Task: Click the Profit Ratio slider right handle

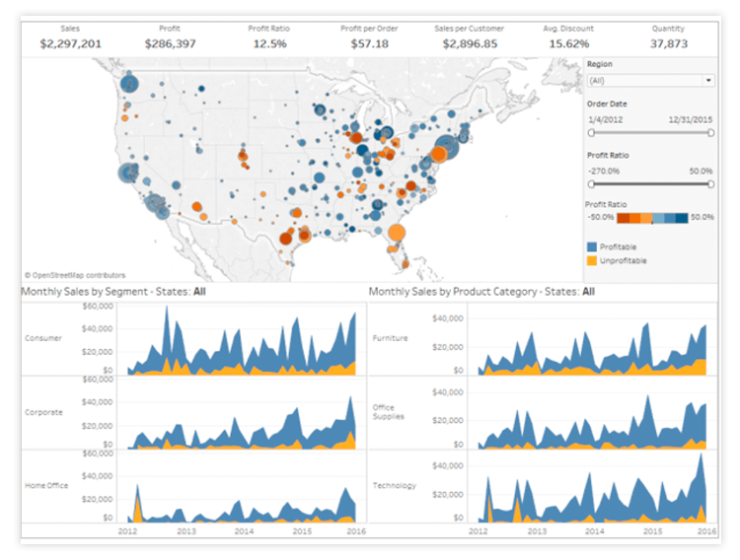Action: pyautogui.click(x=709, y=183)
